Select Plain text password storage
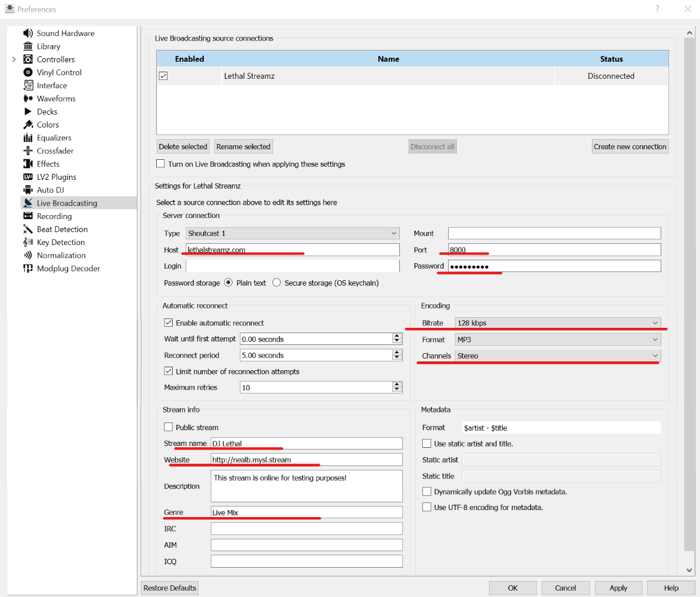The image size is (700, 597). coord(228,283)
